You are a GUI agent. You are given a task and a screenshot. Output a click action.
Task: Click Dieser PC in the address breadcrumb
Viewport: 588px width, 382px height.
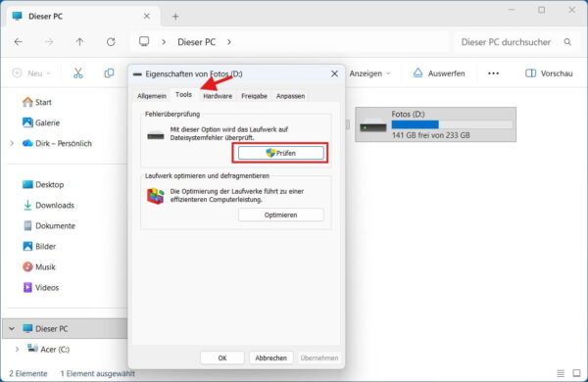(196, 42)
